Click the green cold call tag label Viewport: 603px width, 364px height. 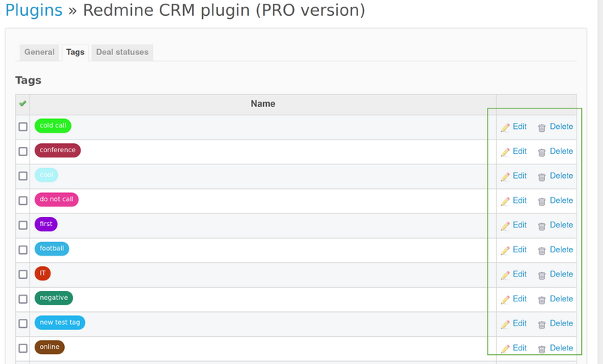coord(53,126)
